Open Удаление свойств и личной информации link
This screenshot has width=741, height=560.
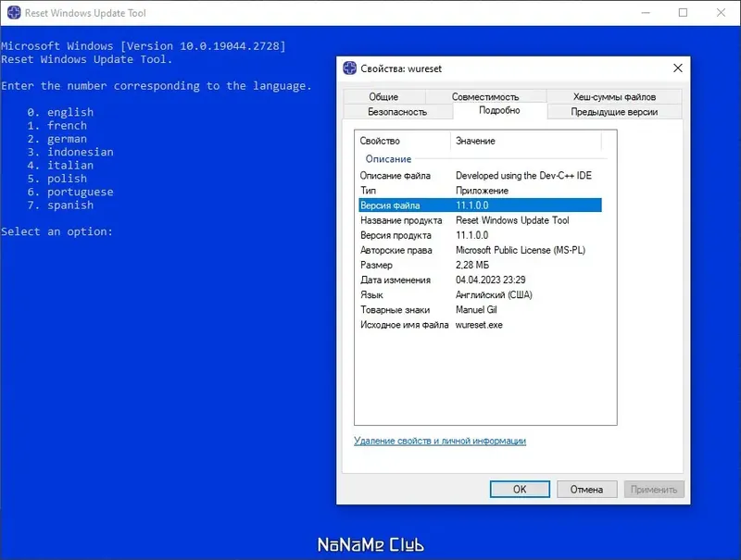[x=440, y=441]
